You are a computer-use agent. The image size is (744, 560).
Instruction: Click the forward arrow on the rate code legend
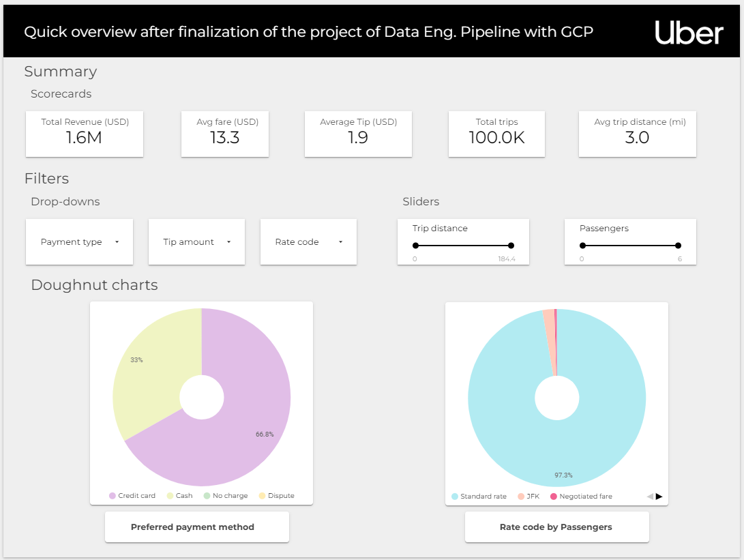pos(659,497)
